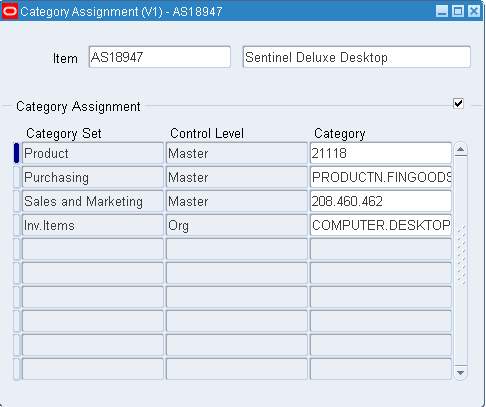Minimize the Category Assignment window
486x407 pixels.
[x=442, y=12]
